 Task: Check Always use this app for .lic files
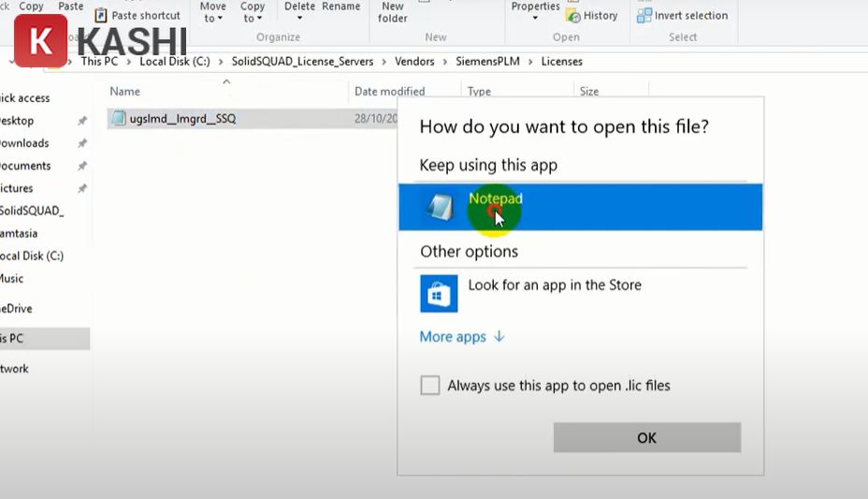point(430,385)
